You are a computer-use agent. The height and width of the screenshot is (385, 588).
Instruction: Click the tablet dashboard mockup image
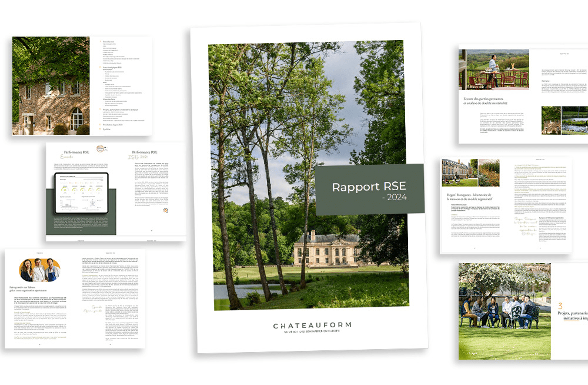coord(81,193)
